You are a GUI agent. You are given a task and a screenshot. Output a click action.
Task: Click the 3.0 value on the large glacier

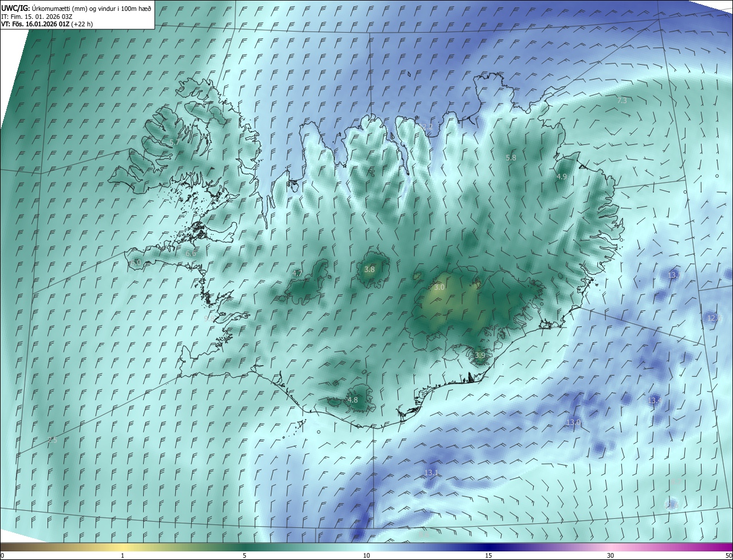click(x=439, y=287)
